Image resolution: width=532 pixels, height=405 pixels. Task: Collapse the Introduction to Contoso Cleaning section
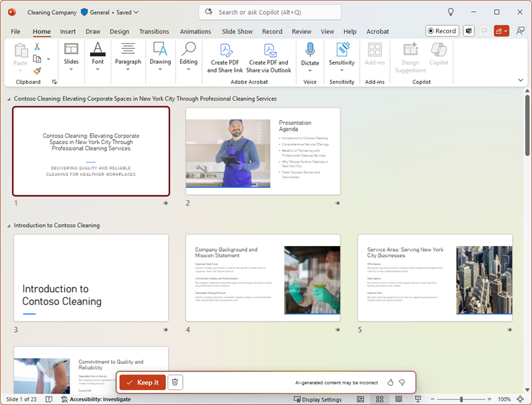(9, 226)
